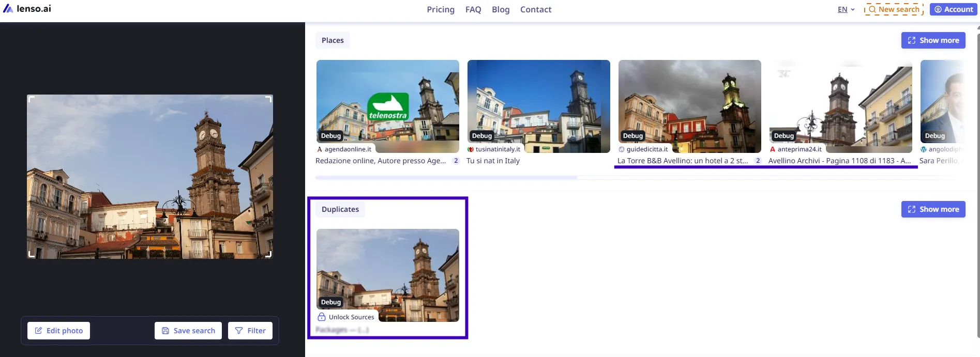Click Debug on tusinatinitaly.it image
This screenshot has width=980, height=357.
tap(482, 136)
